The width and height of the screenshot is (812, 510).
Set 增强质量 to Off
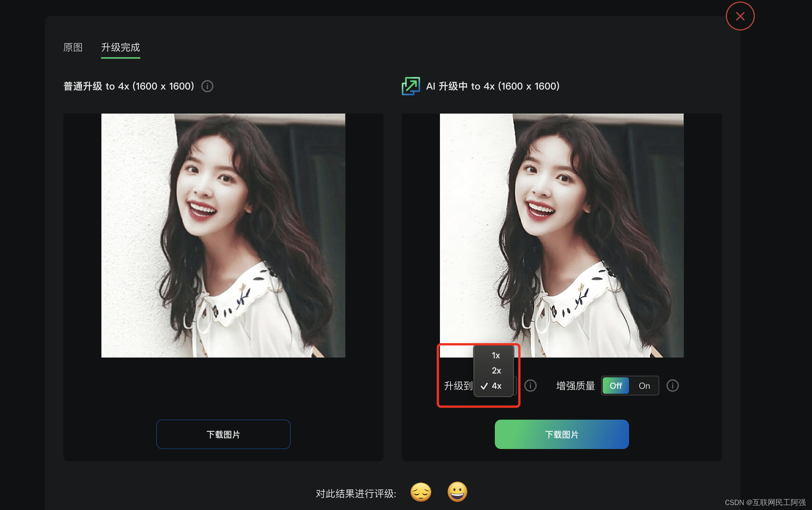616,386
